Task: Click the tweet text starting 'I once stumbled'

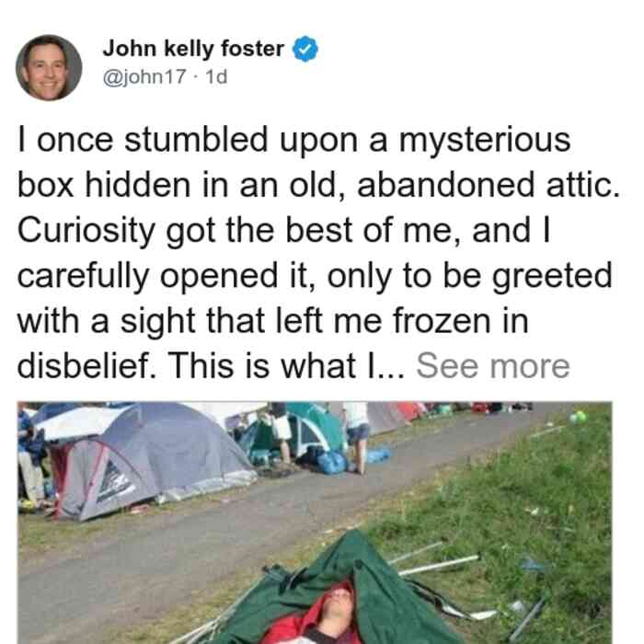Action: pyautogui.click(x=318, y=253)
